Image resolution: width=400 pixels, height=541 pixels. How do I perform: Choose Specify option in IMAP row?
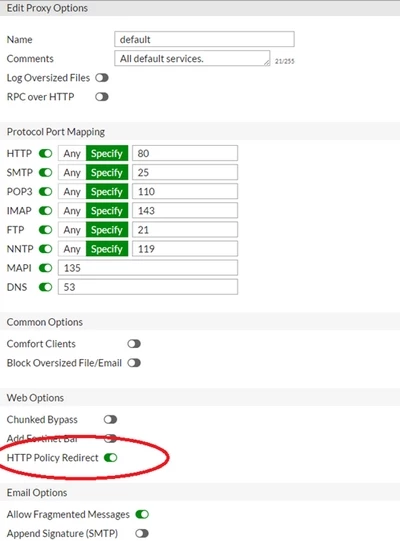(107, 211)
